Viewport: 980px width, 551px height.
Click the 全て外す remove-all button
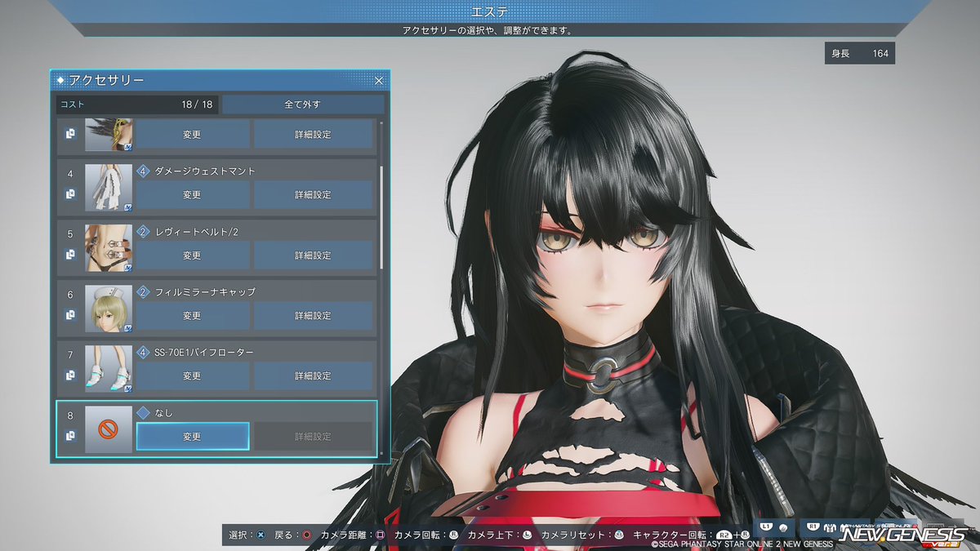coord(303,104)
